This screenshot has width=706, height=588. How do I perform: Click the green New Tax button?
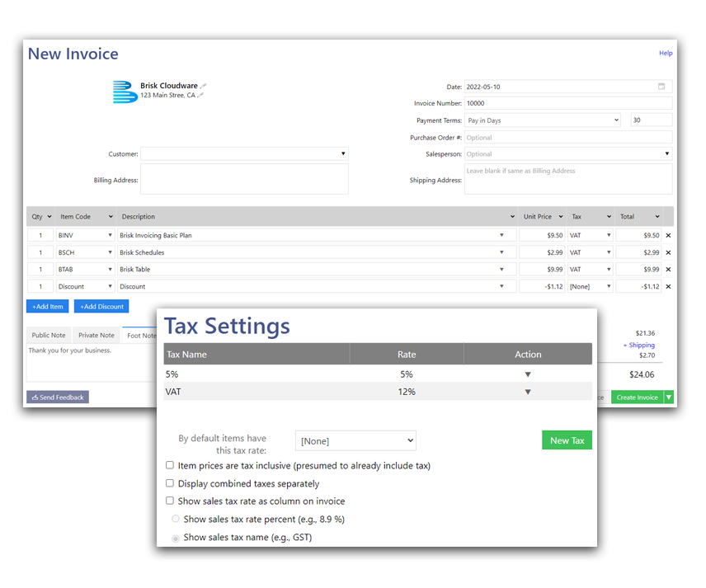click(567, 440)
